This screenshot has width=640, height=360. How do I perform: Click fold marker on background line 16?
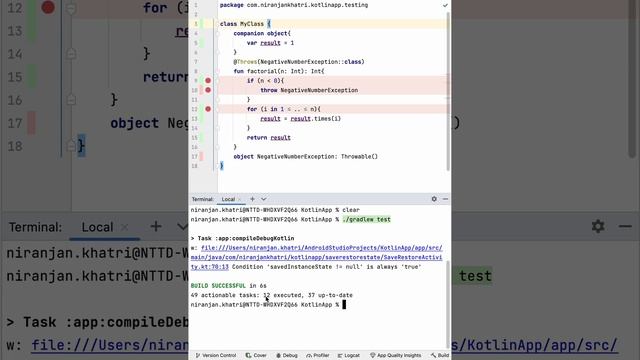71,100
